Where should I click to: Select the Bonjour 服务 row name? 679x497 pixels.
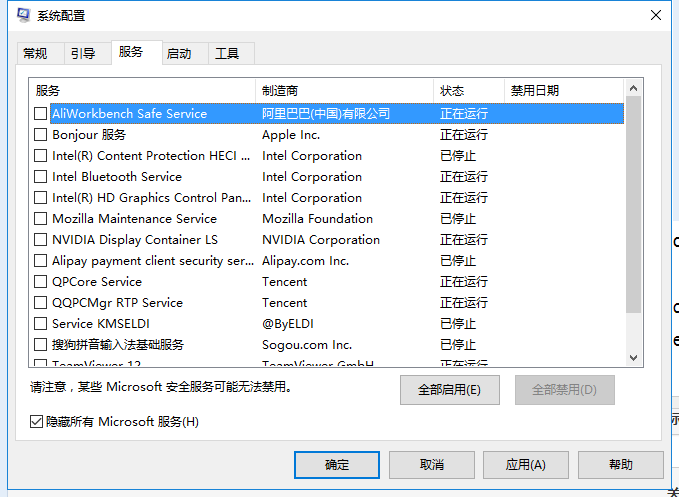(x=89, y=135)
